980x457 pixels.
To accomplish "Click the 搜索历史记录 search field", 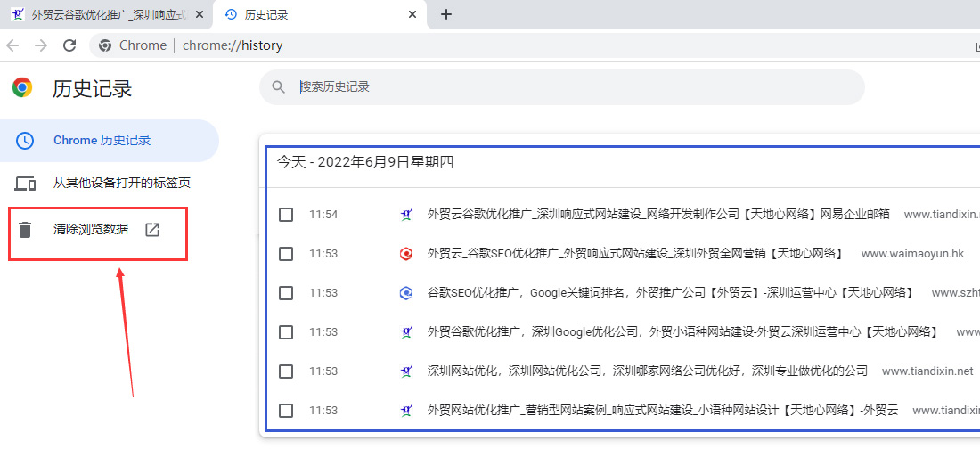I will tap(570, 87).
